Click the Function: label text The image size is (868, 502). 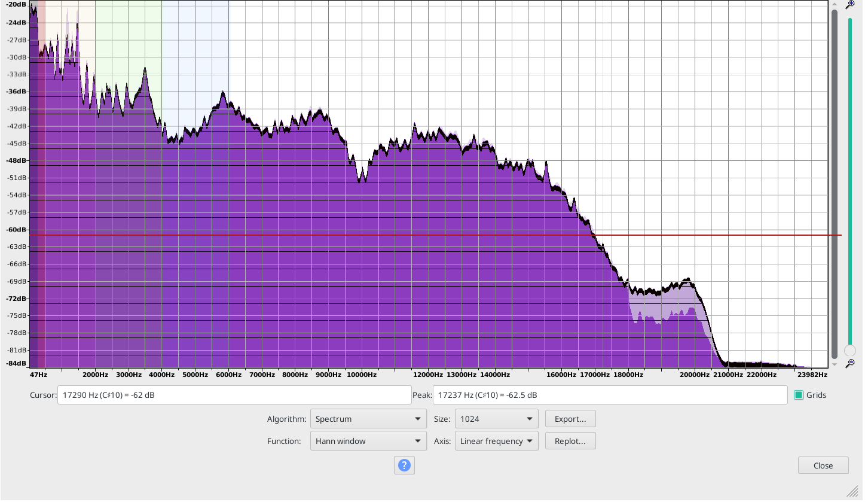click(284, 442)
